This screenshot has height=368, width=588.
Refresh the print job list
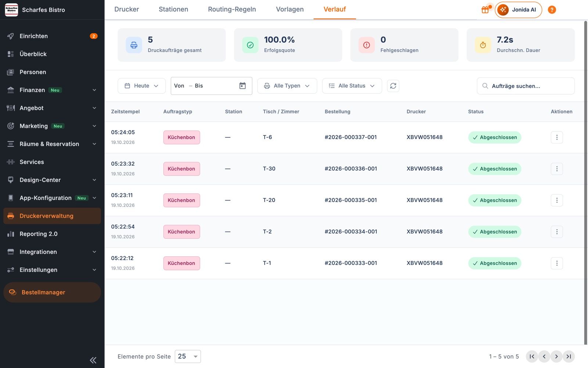pos(393,86)
